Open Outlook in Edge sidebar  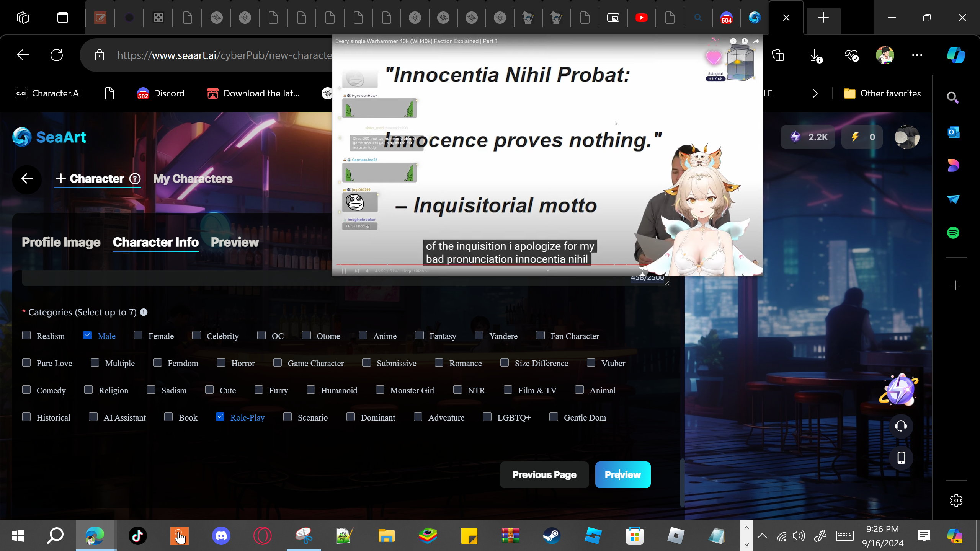953,132
